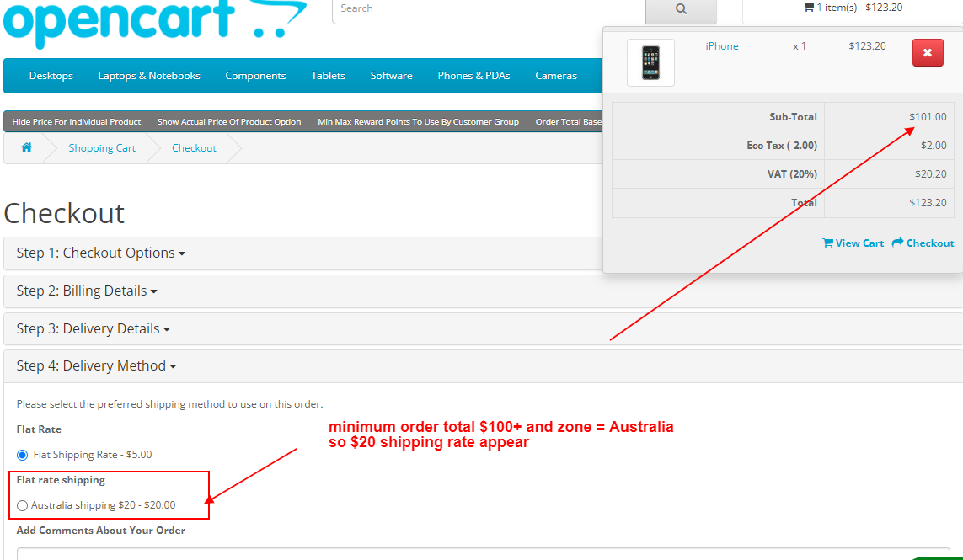Open the Phones & PDAs menu

point(473,76)
